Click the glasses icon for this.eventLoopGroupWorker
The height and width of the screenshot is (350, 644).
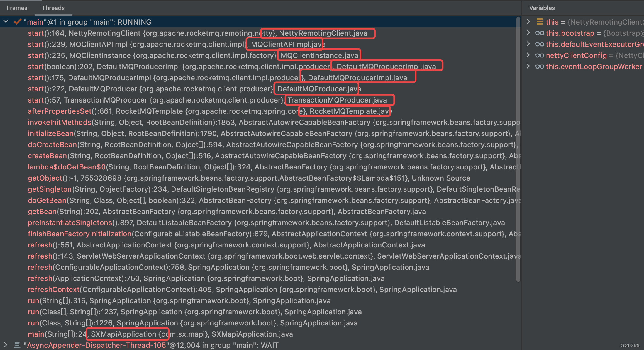tap(540, 67)
